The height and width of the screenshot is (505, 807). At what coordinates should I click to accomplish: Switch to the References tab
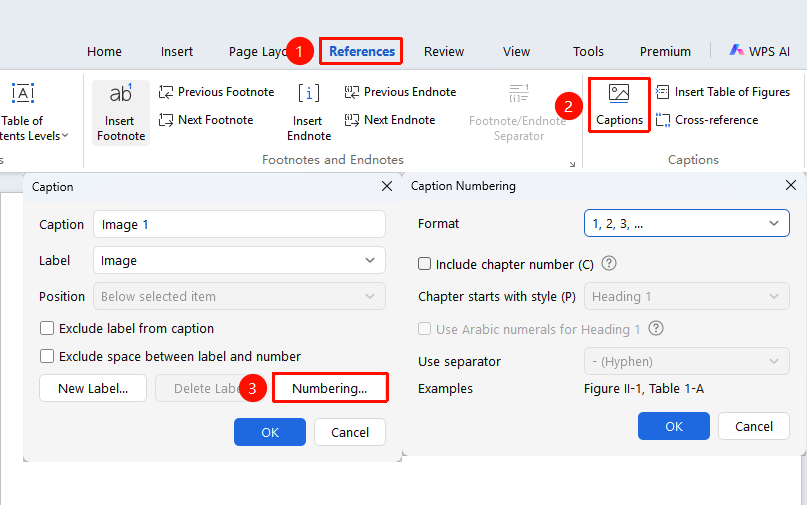pos(362,51)
